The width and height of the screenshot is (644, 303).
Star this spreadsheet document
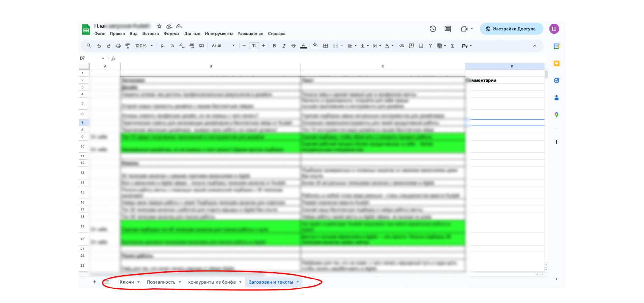tap(159, 26)
